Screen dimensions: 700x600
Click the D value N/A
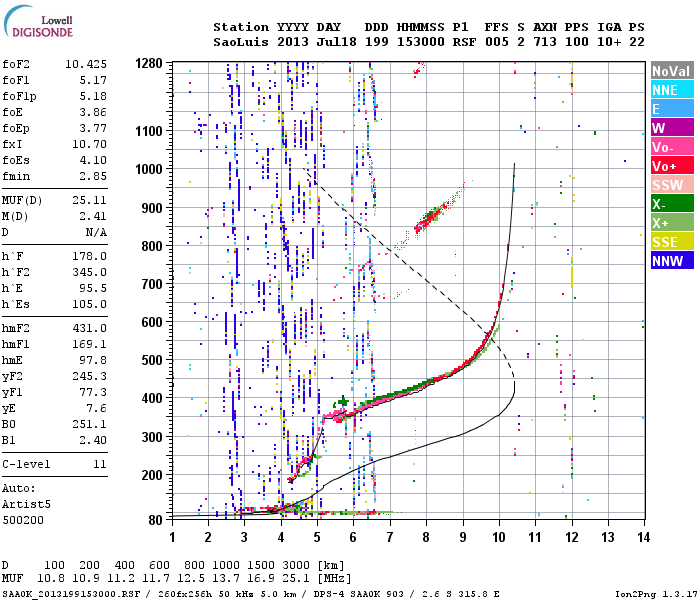click(x=96, y=232)
